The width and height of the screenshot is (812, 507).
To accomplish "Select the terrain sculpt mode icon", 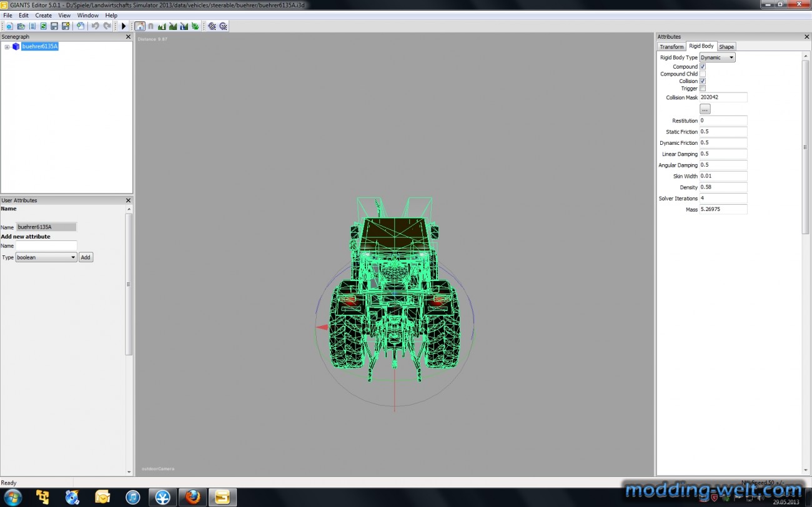I will point(162,26).
